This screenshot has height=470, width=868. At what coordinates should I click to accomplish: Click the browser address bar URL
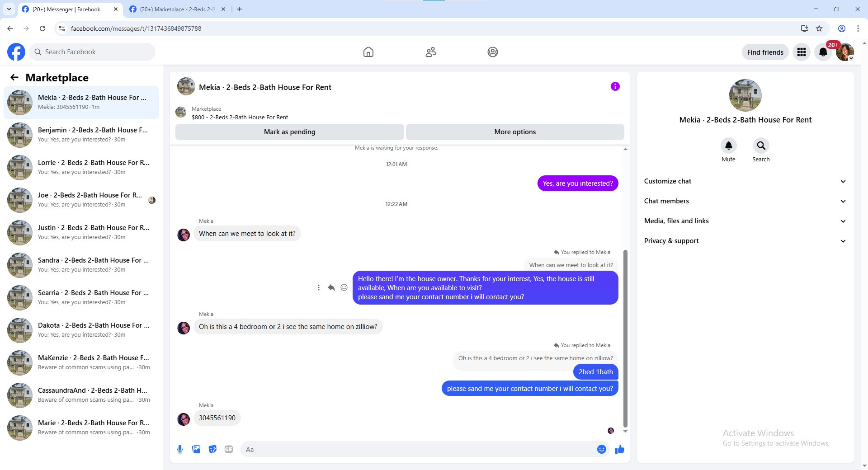[x=136, y=28]
